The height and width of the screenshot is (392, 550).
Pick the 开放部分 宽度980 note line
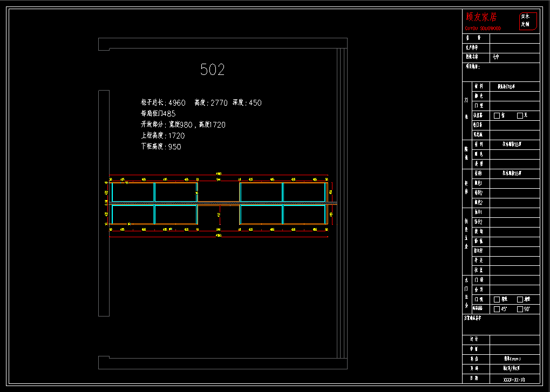(x=183, y=125)
